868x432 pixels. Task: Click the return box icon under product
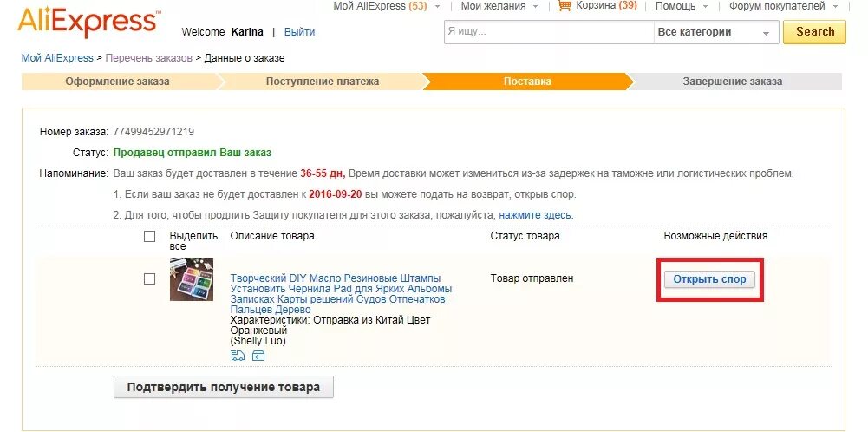pyautogui.click(x=258, y=356)
